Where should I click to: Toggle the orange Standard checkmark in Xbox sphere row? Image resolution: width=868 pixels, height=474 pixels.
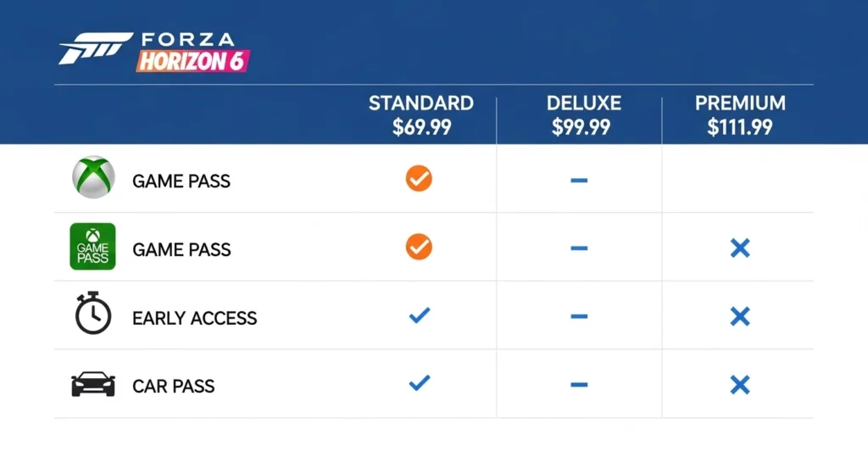(419, 179)
